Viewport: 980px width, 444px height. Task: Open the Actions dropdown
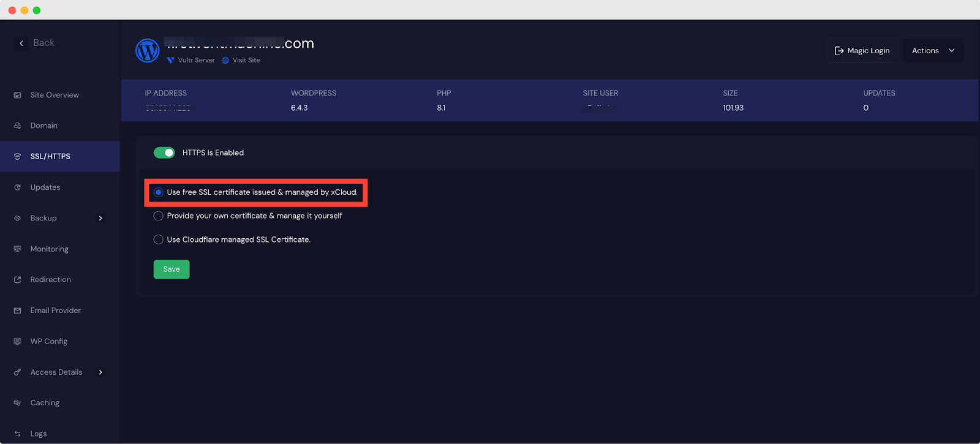pyautogui.click(x=933, y=51)
